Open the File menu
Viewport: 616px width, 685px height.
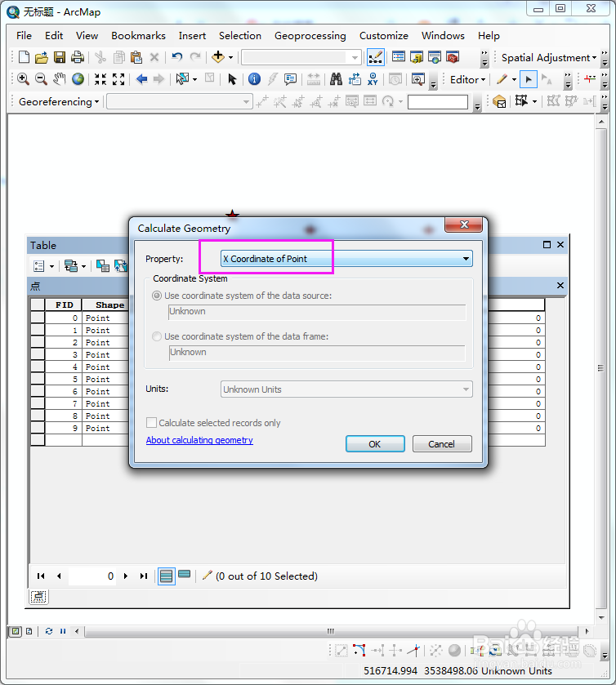[x=24, y=36]
